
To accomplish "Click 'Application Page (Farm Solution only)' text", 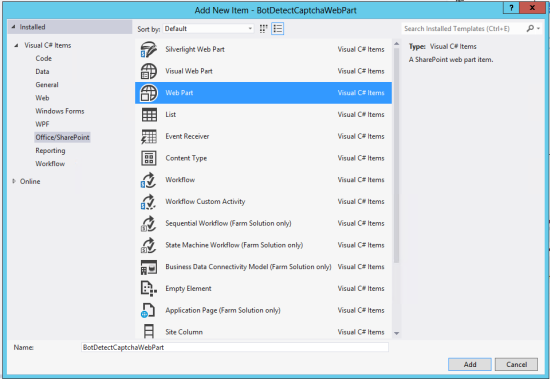I will coord(223,311).
